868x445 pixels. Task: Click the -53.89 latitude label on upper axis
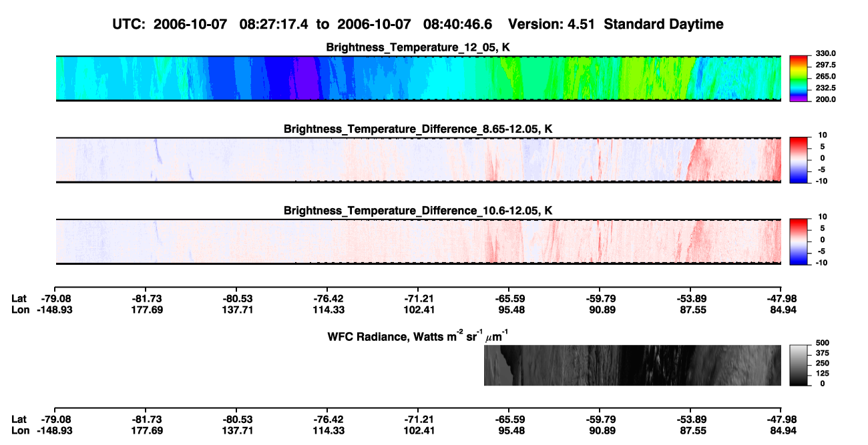(690, 298)
